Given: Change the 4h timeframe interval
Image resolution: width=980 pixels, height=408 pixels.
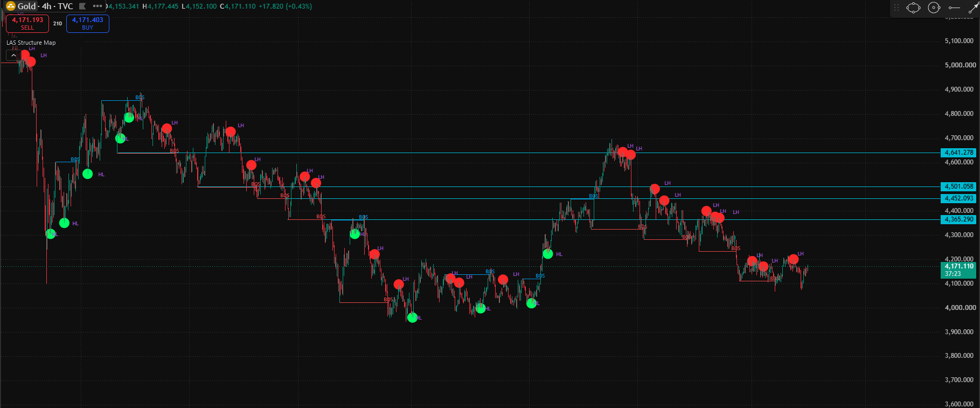Looking at the screenshot, I should click(x=47, y=6).
